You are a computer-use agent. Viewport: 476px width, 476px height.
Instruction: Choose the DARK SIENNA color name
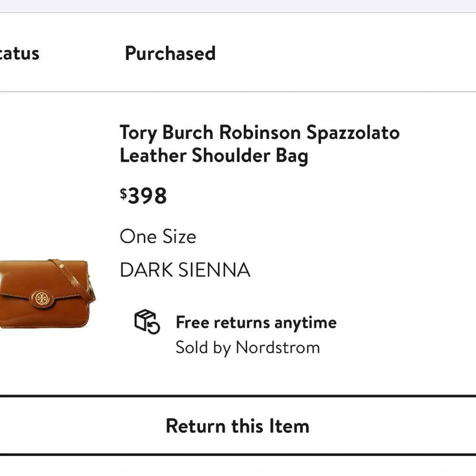click(x=185, y=270)
